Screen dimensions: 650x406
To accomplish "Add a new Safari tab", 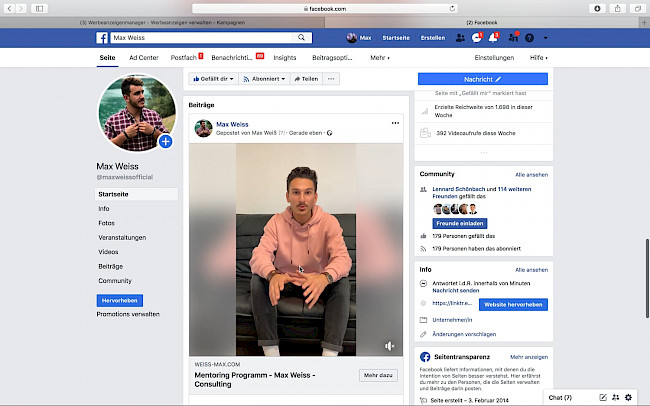I will click(644, 22).
